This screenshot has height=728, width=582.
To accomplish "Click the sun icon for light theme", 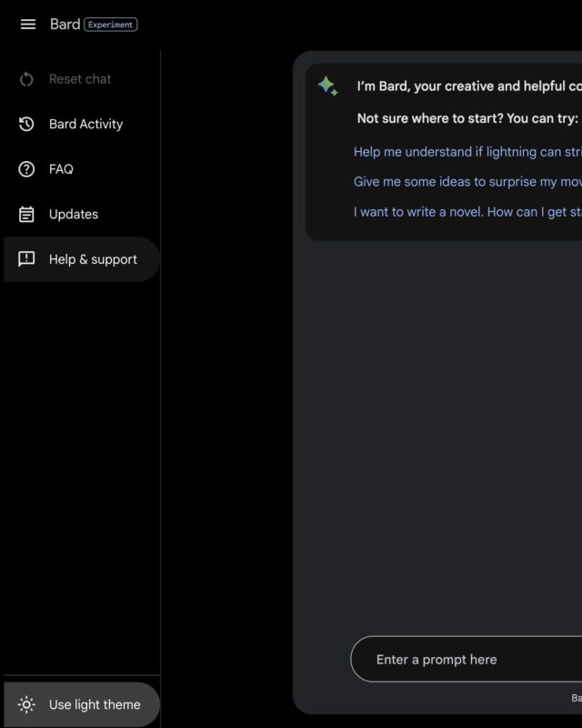I will pos(26,704).
